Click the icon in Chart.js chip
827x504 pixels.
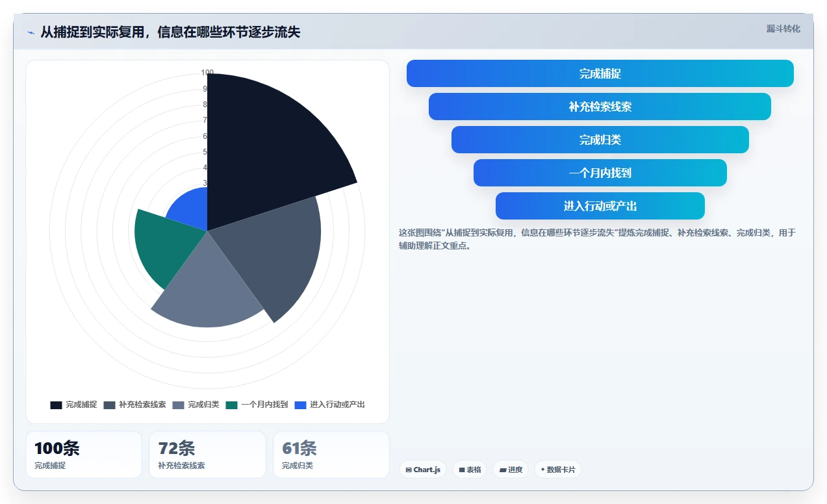coord(409,470)
